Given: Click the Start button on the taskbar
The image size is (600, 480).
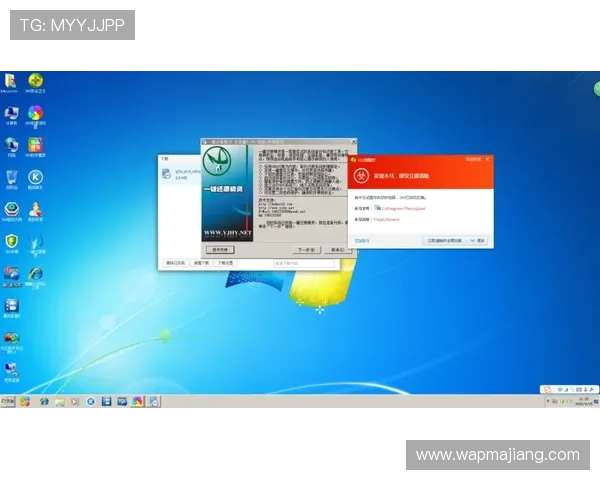Looking at the screenshot, I should tap(8, 401).
